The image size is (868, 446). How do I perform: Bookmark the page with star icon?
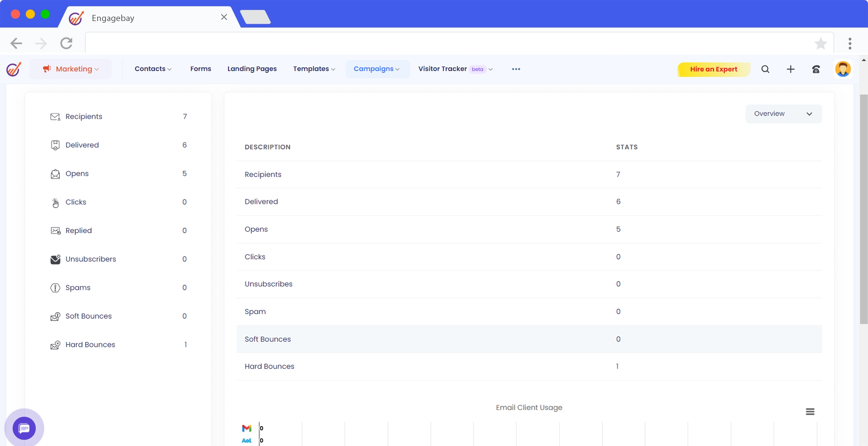pyautogui.click(x=821, y=43)
